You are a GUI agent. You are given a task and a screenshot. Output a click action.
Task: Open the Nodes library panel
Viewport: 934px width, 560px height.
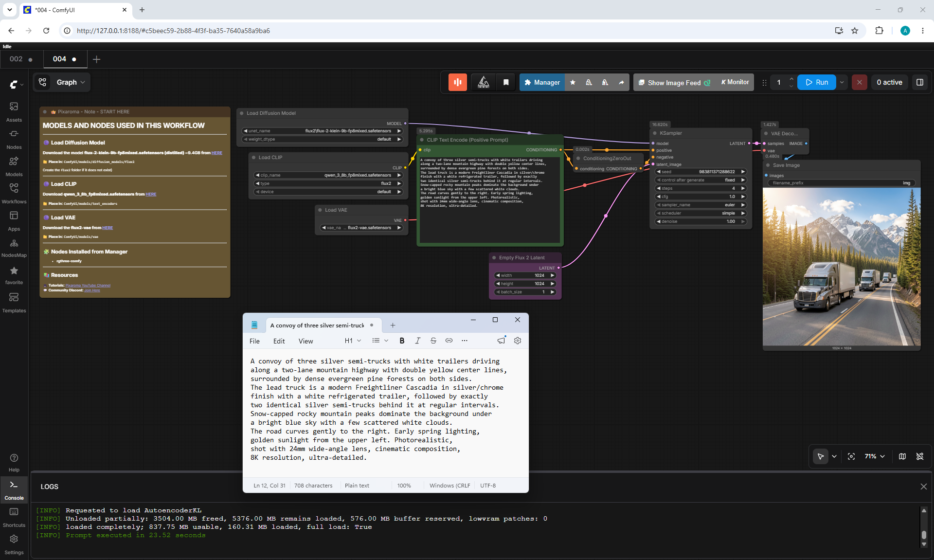tap(14, 139)
